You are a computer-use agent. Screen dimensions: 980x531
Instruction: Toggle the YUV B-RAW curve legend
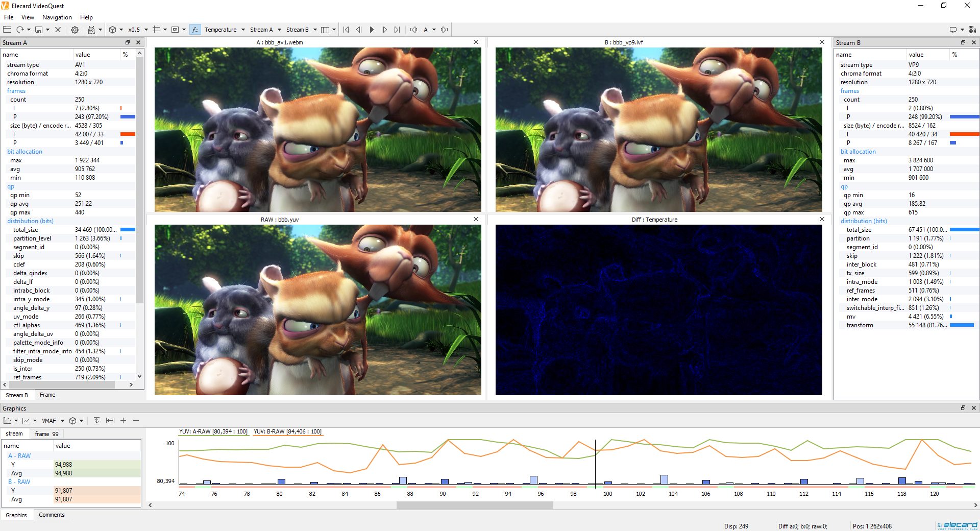287,431
